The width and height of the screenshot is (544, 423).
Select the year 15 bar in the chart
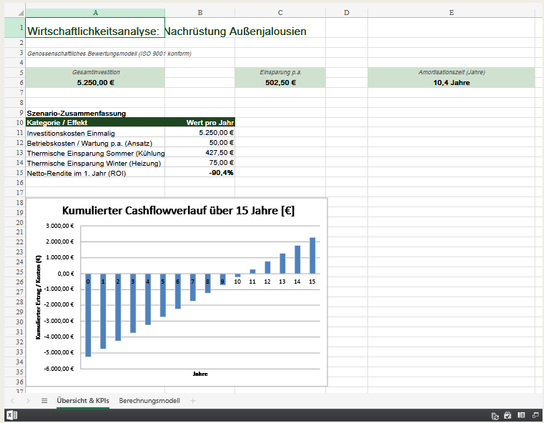click(x=312, y=255)
